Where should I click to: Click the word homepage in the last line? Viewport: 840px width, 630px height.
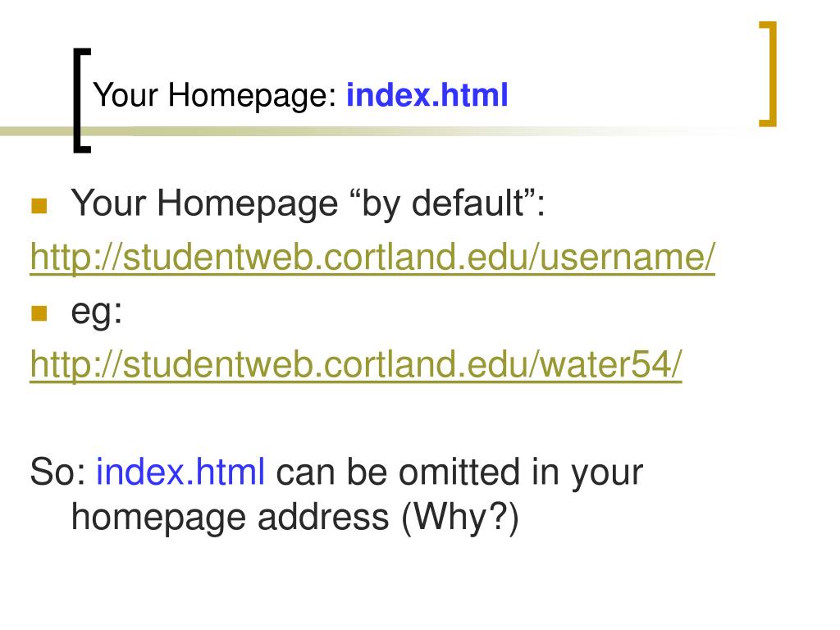[x=159, y=519]
